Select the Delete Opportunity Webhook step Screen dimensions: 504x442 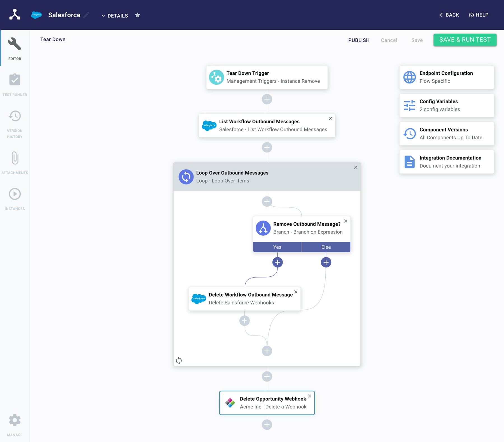pyautogui.click(x=267, y=403)
